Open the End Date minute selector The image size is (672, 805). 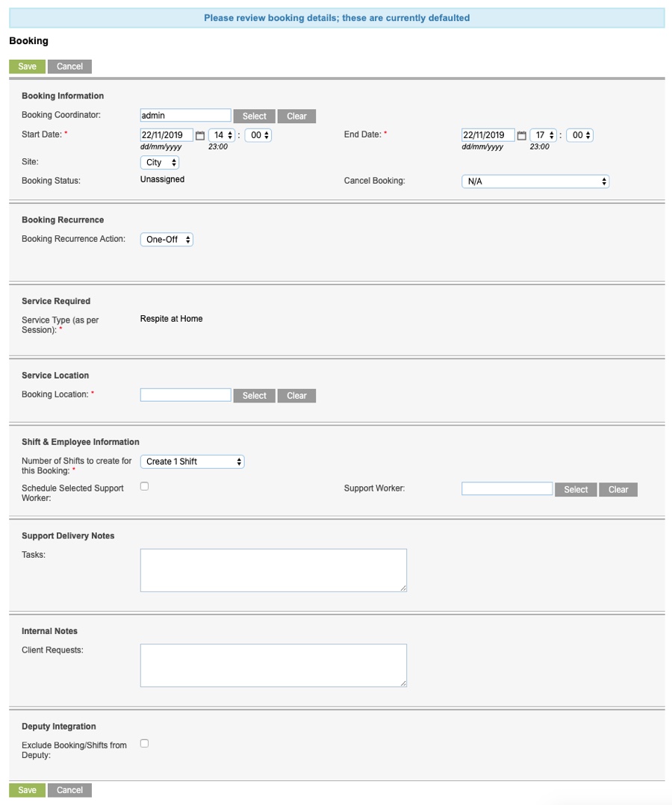click(578, 134)
